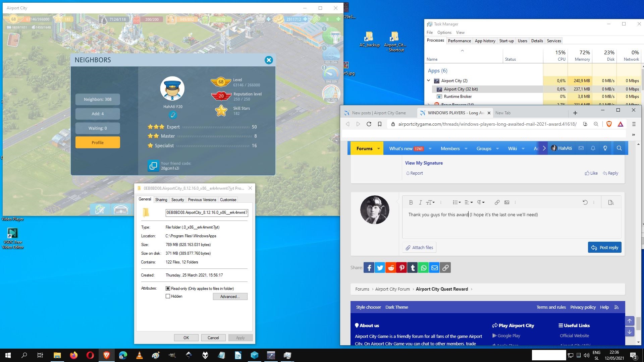Switch to Security tab in Properties
Screen dimensions: 644x362
click(177, 200)
